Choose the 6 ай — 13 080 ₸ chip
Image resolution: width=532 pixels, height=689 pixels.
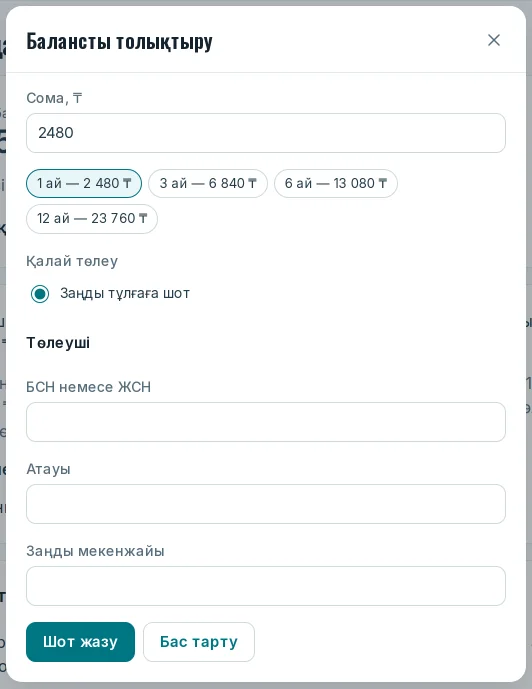tap(336, 183)
